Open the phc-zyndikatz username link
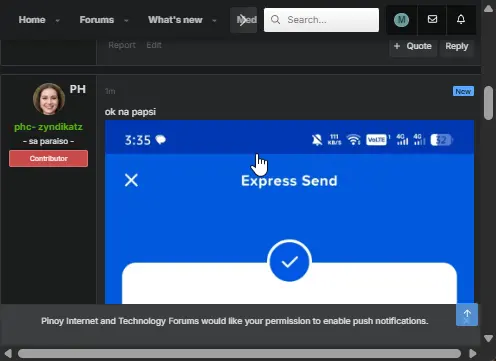The image size is (496, 361). [x=48, y=127]
